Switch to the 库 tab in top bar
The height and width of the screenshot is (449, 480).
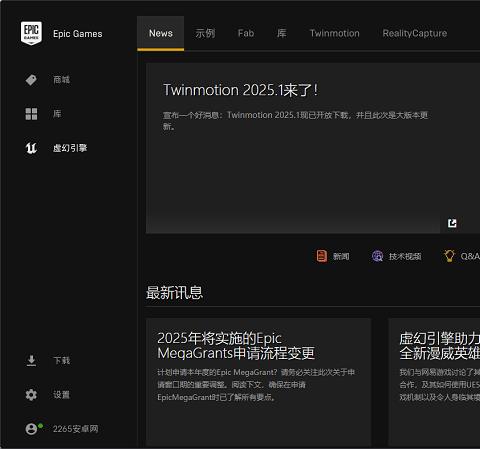282,33
